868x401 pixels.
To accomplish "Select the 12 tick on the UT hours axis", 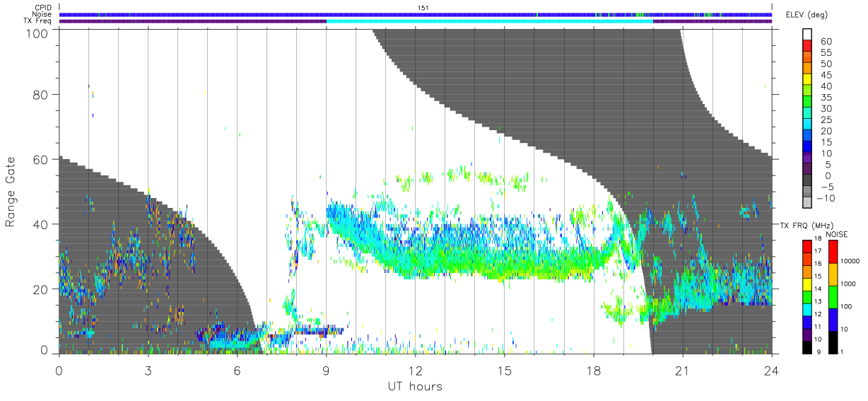I will click(416, 370).
